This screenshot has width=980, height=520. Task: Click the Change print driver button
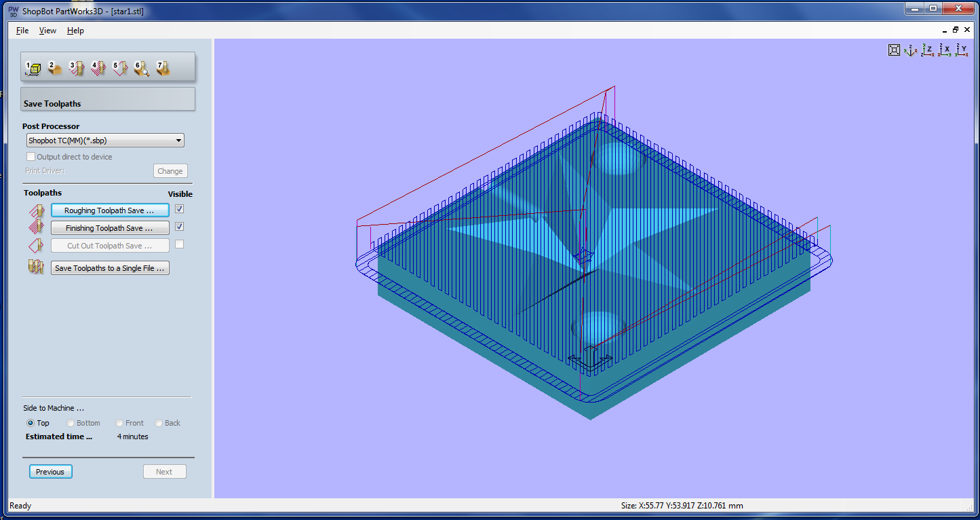(x=170, y=171)
